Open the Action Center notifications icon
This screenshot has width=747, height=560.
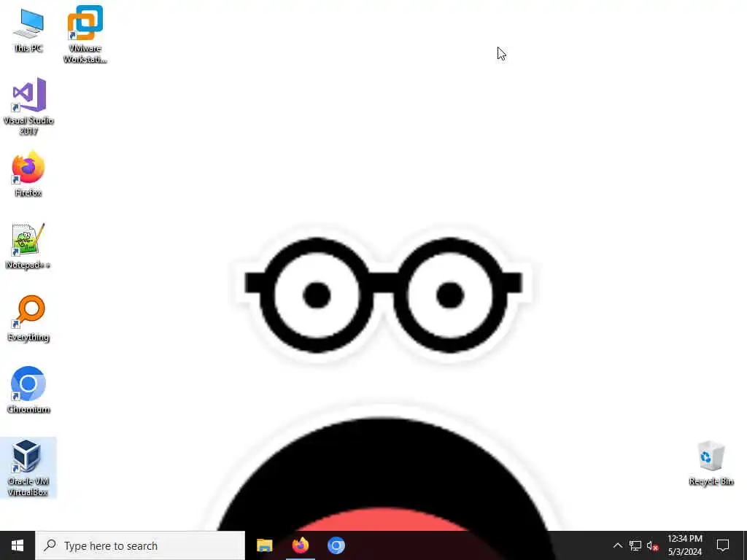click(x=723, y=545)
